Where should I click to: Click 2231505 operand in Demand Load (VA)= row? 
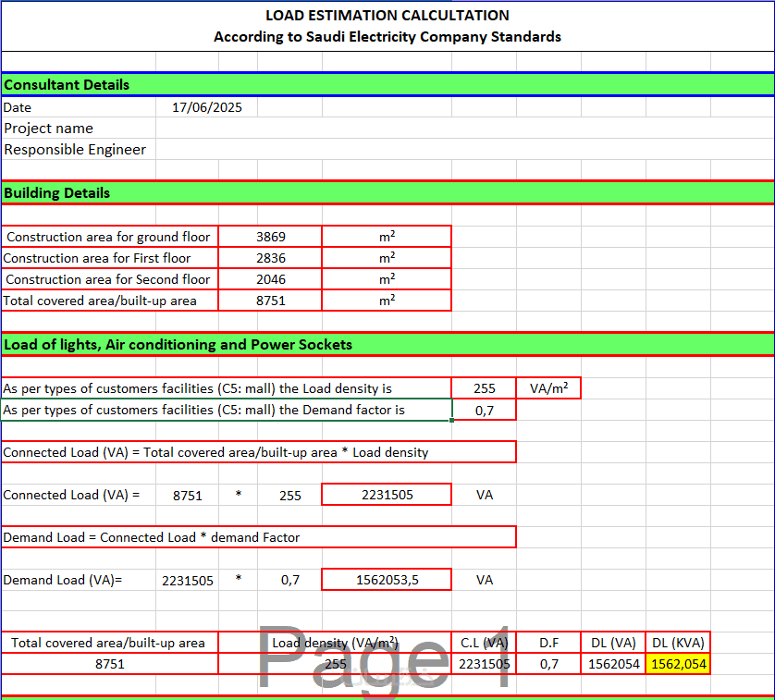click(188, 581)
